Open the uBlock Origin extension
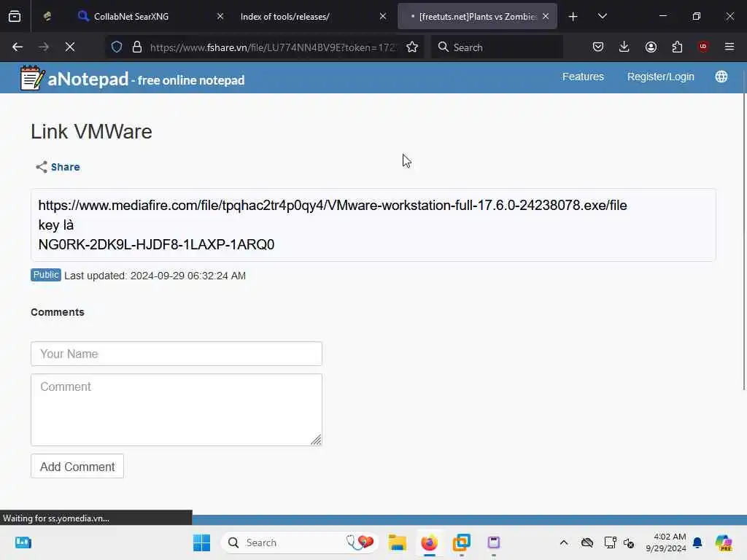 click(x=703, y=47)
